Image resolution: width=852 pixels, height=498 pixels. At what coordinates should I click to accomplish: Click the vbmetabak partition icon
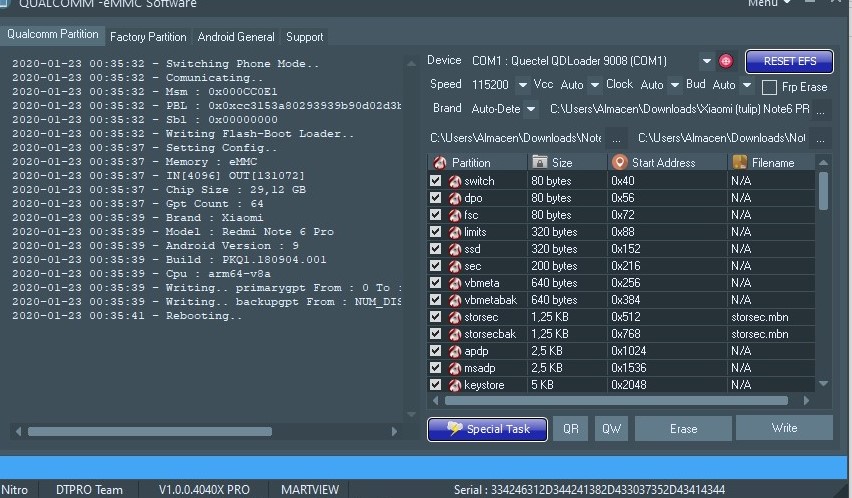point(455,300)
